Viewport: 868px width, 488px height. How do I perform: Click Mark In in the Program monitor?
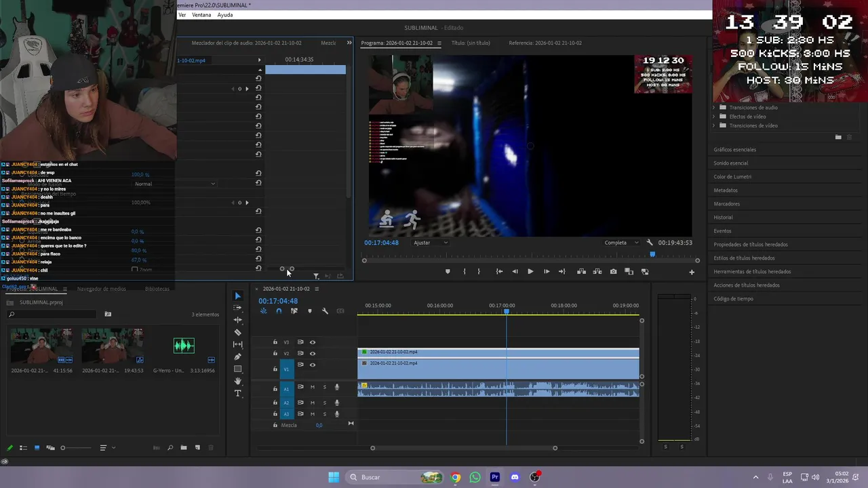[464, 272]
